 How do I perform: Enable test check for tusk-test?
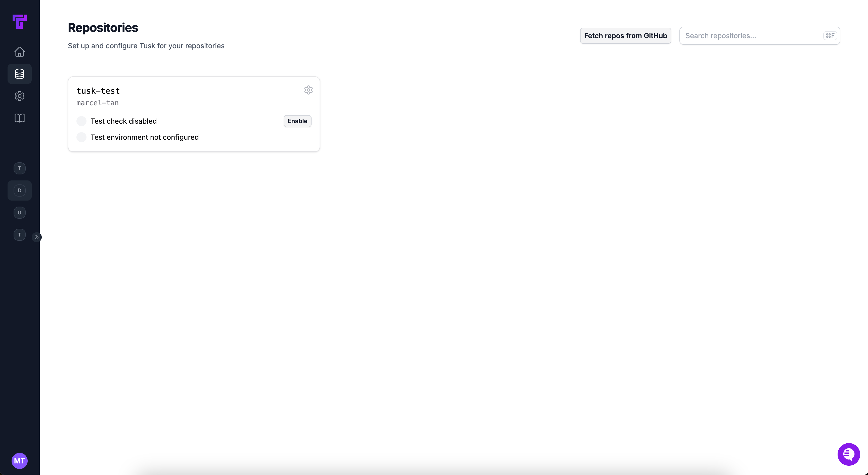[297, 121]
